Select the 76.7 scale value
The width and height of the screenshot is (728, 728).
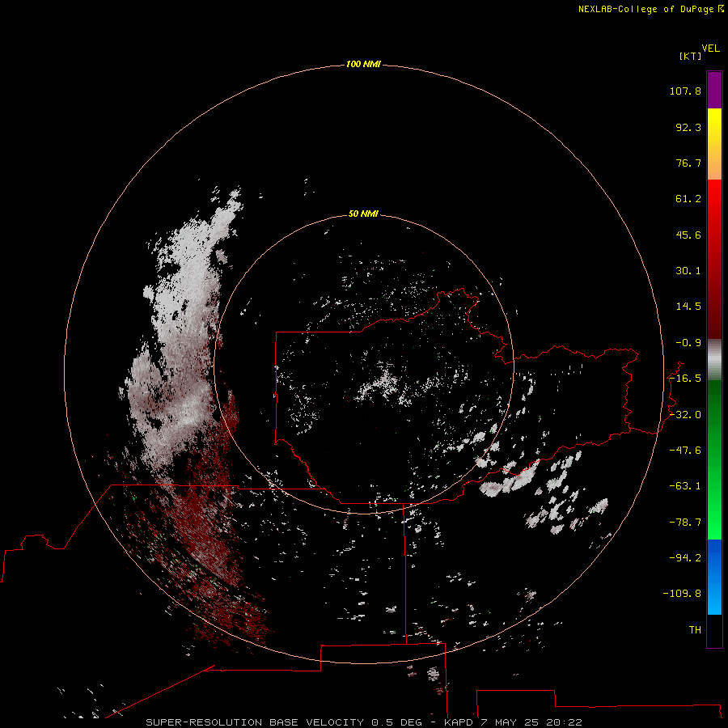point(688,163)
